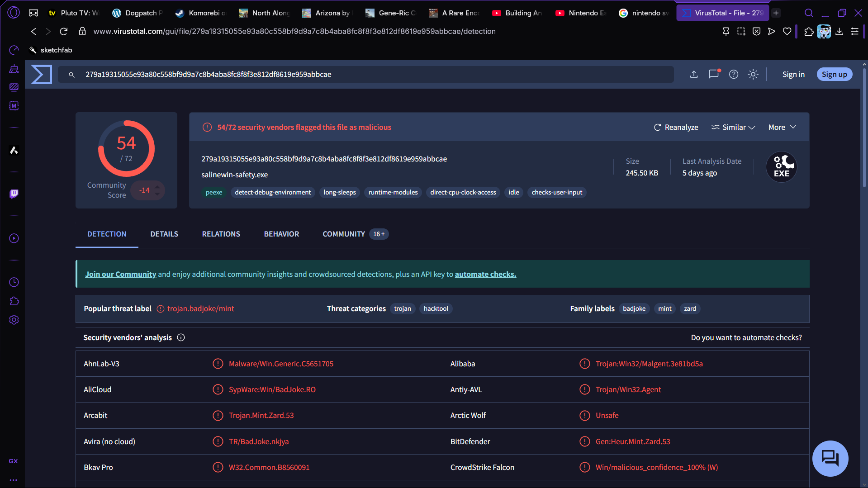
Task: Click the sketchfab bookmark
Action: [51, 50]
